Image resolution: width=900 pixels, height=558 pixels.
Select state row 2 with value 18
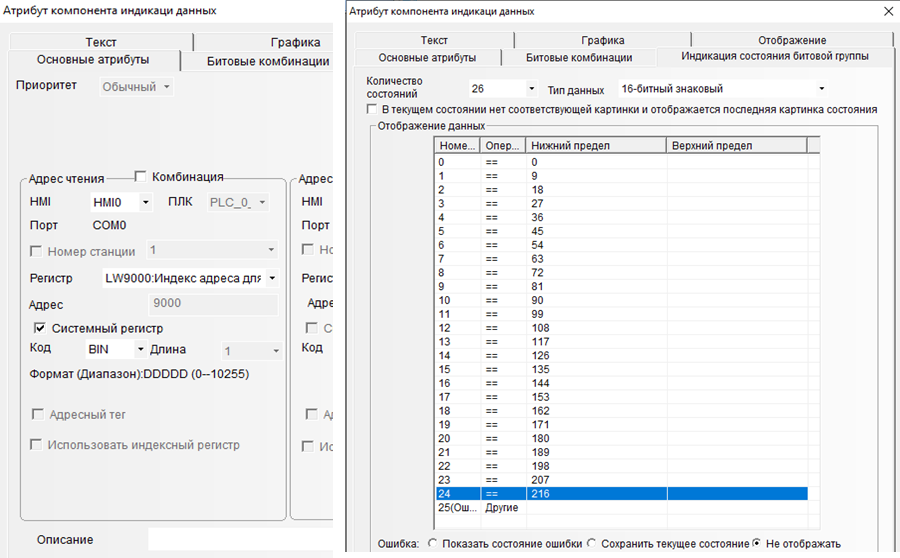pos(622,189)
